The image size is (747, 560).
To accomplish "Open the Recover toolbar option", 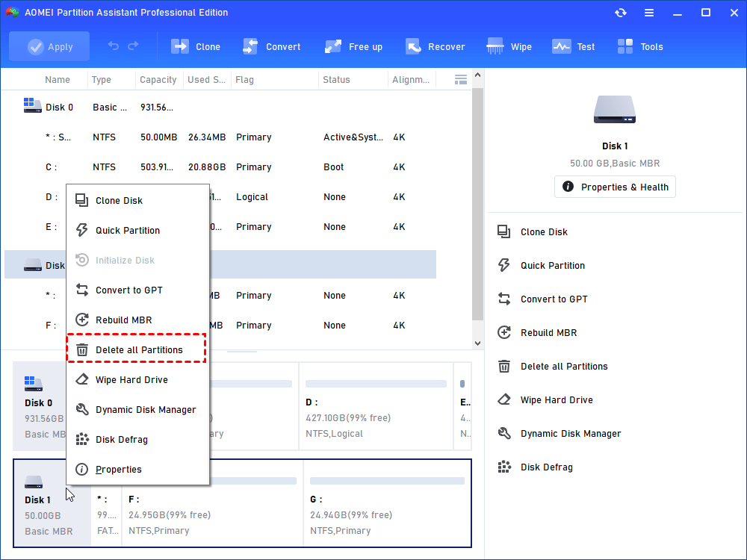I will point(435,46).
